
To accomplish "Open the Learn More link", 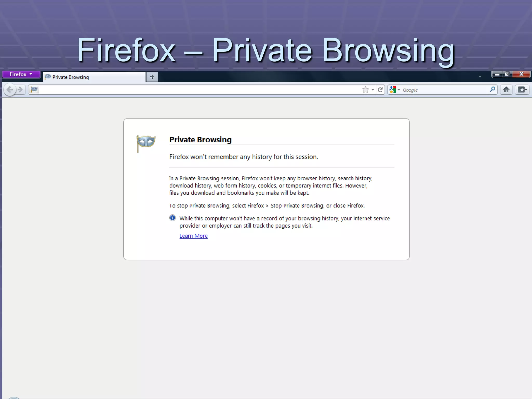I will pos(194,236).
